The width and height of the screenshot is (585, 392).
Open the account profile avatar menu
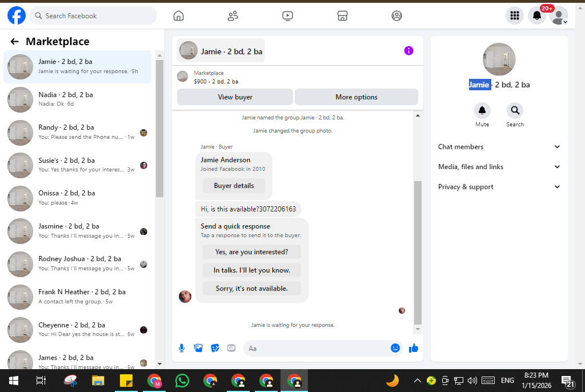[559, 15]
